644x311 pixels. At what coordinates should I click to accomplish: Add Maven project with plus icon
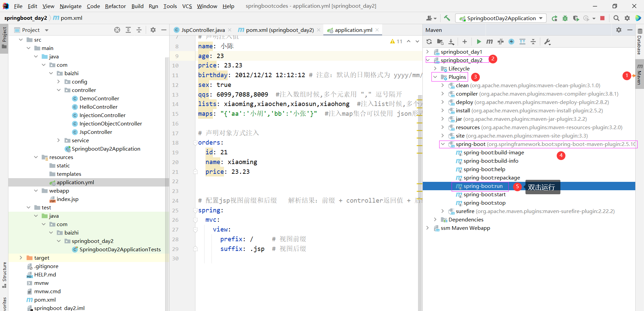[x=465, y=42]
